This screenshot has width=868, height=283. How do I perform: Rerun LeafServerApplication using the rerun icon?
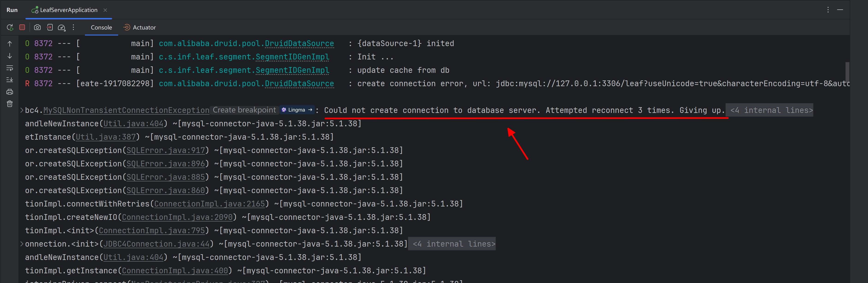pos(10,28)
